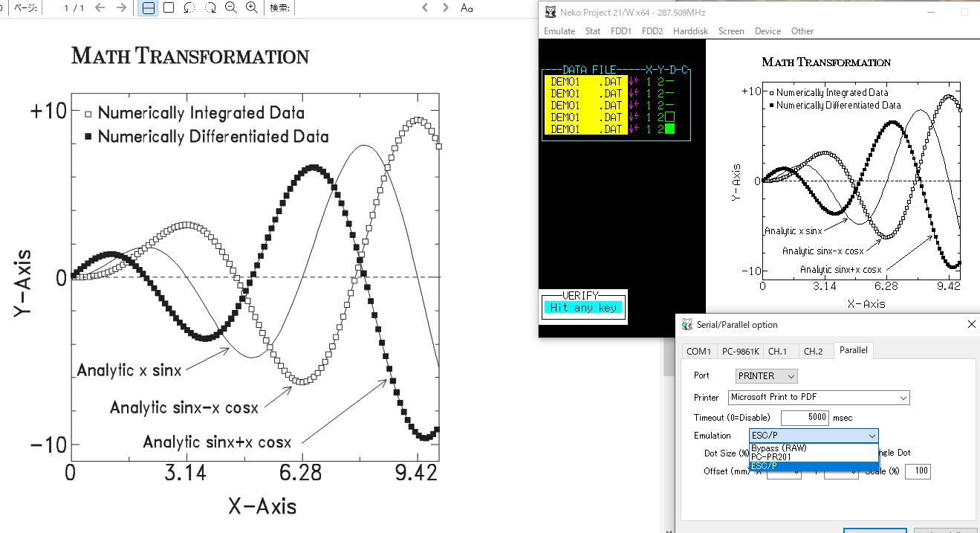This screenshot has height=533, width=980.
Task: Close the Serial/Parallel option dialog
Action: point(971,324)
